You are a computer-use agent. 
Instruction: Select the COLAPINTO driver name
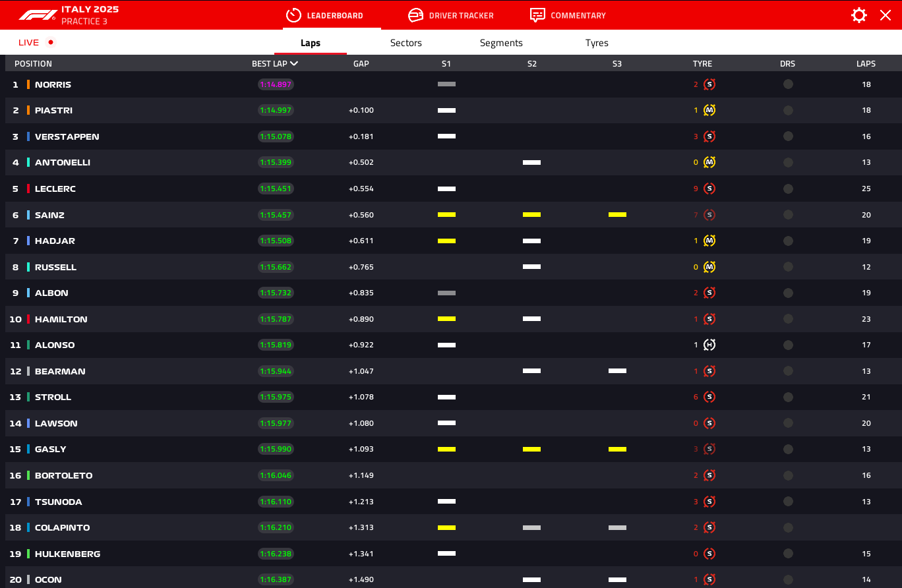point(63,527)
